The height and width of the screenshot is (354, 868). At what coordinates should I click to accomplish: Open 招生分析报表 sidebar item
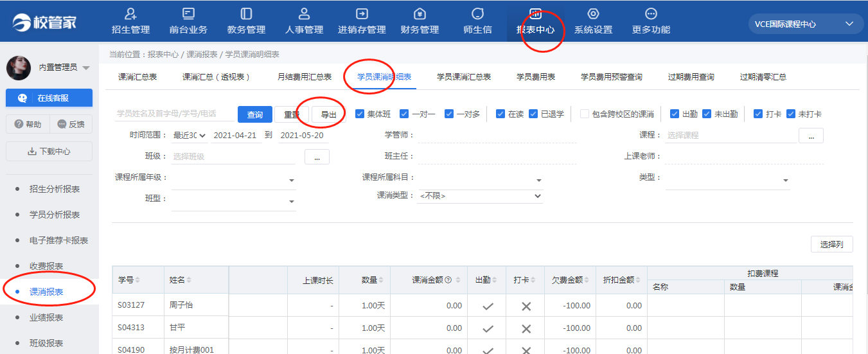[55, 189]
